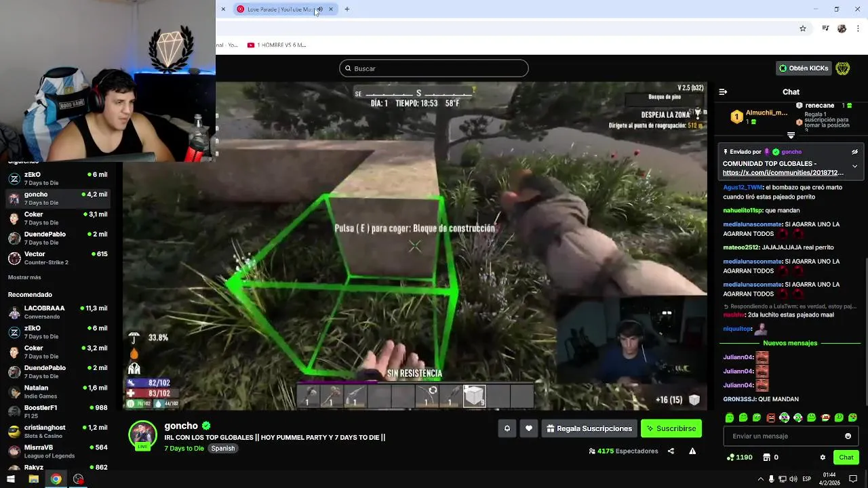Viewport: 868px width, 488px height.
Task: Hide the pinned message eye icon
Action: (854, 152)
